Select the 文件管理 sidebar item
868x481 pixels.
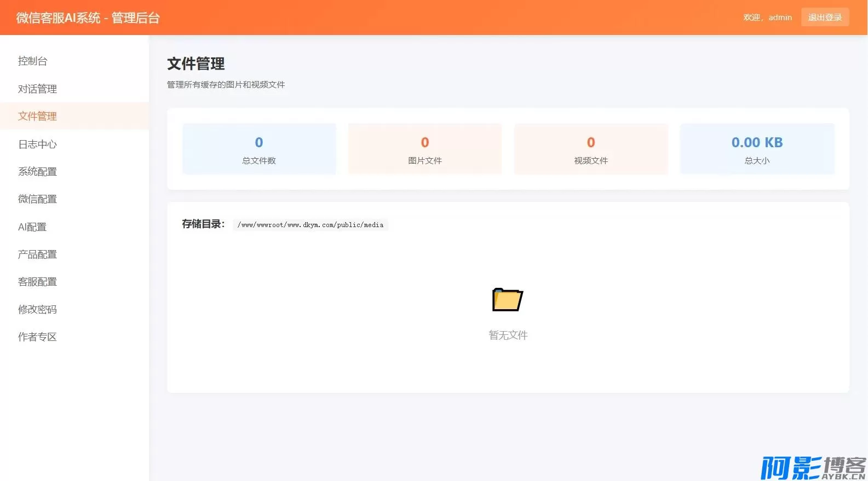coord(37,116)
